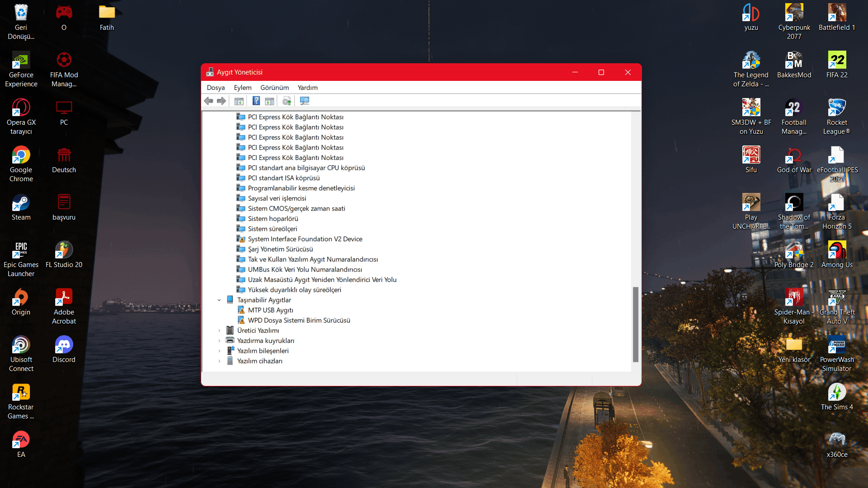Collapse the Taşınabilir Aygıtlar category
Viewport: 868px width, 488px height.
(219, 300)
